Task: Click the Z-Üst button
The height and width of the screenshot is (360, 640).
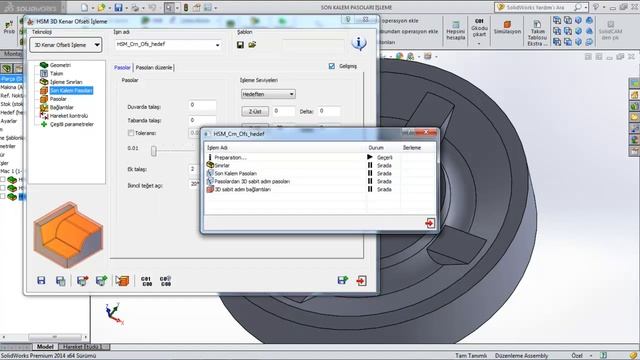Action: point(255,111)
